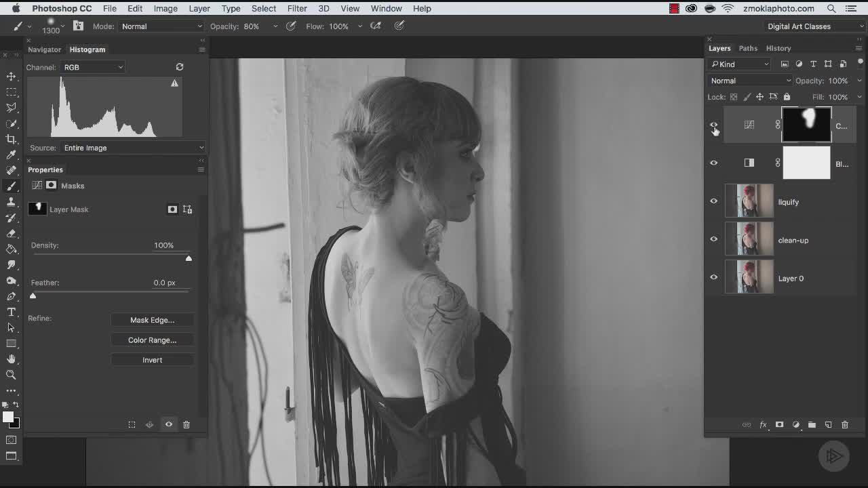
Task: Click the foreground color swatch
Action: coord(7,418)
